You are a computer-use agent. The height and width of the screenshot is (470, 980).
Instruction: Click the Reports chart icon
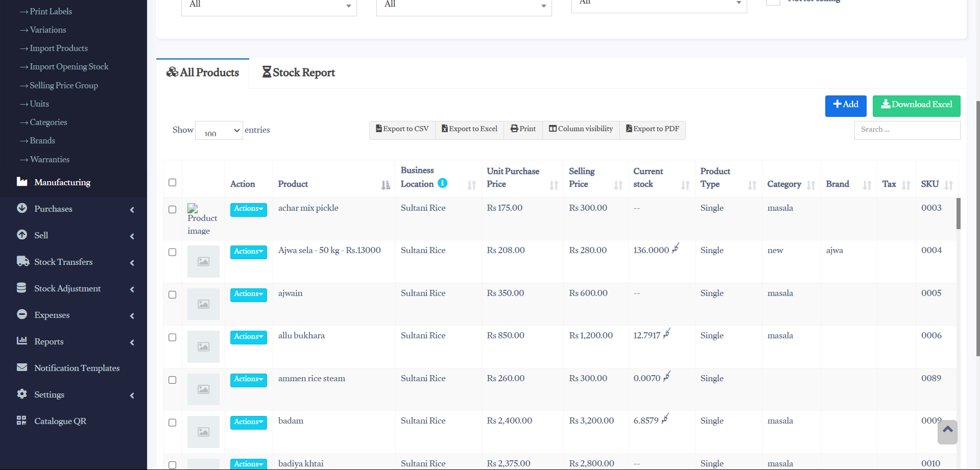[22, 341]
